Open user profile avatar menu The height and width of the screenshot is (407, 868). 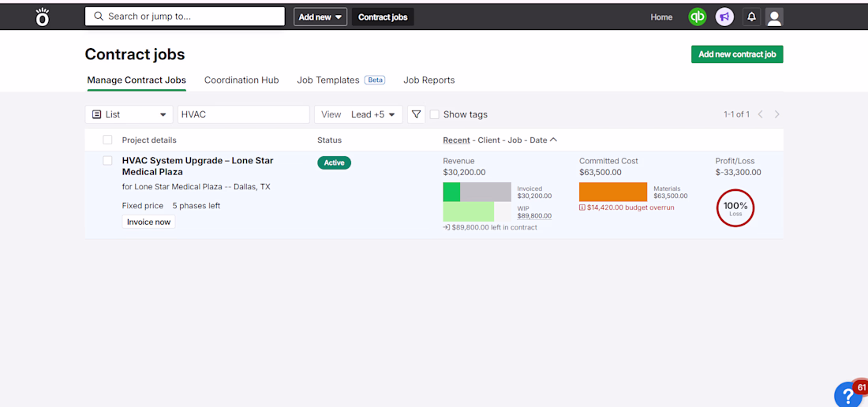click(774, 17)
